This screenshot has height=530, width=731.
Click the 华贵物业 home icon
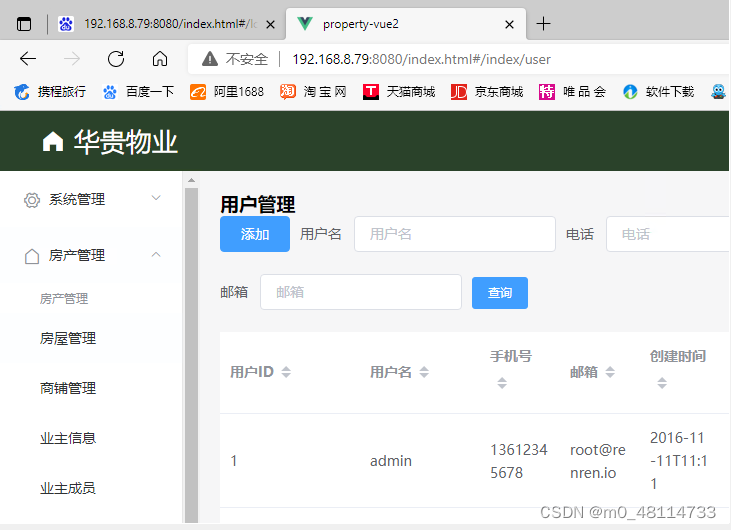53,141
